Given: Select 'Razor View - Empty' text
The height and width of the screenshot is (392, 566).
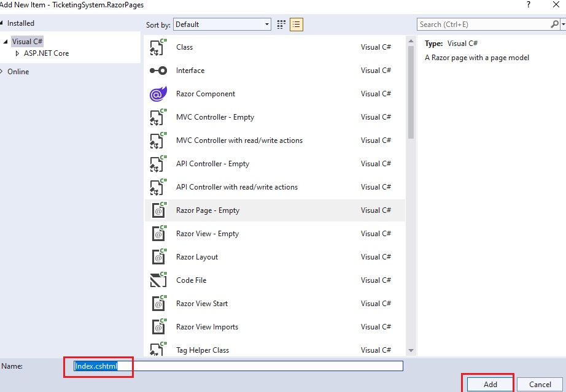Looking at the screenshot, I should pyautogui.click(x=207, y=234).
